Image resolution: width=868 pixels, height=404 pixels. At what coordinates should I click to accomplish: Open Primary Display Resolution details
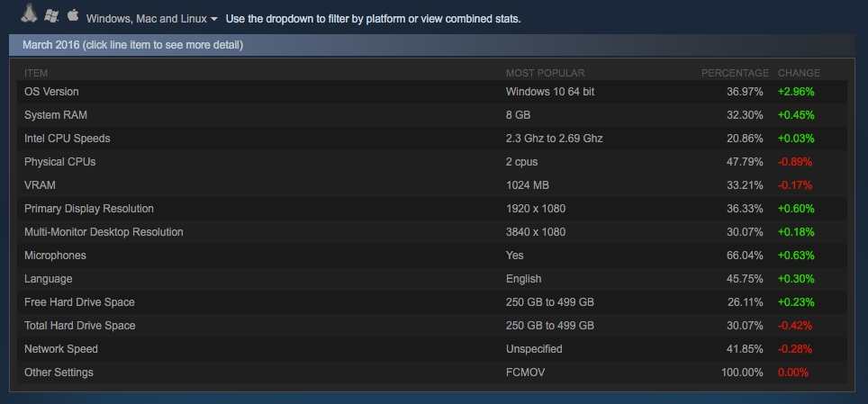[x=432, y=209]
